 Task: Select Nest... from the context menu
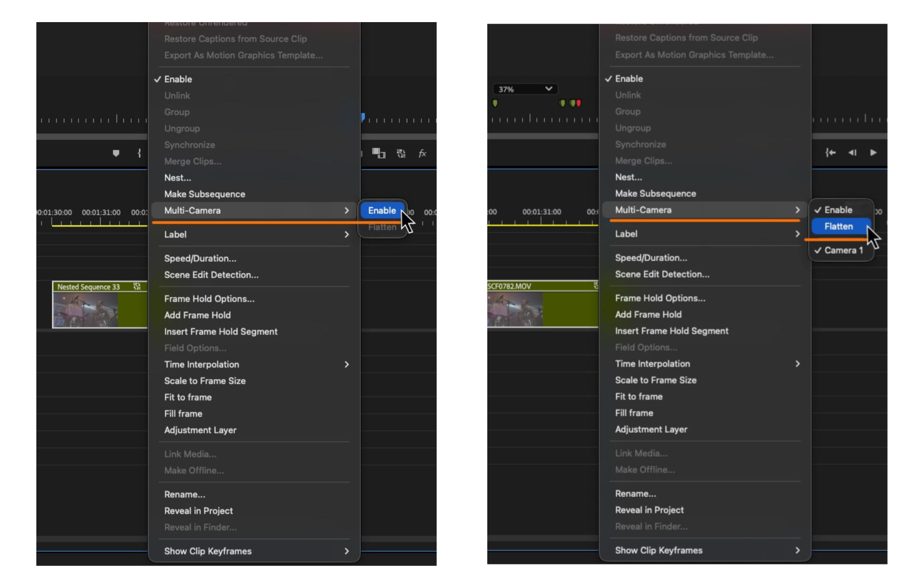178,178
